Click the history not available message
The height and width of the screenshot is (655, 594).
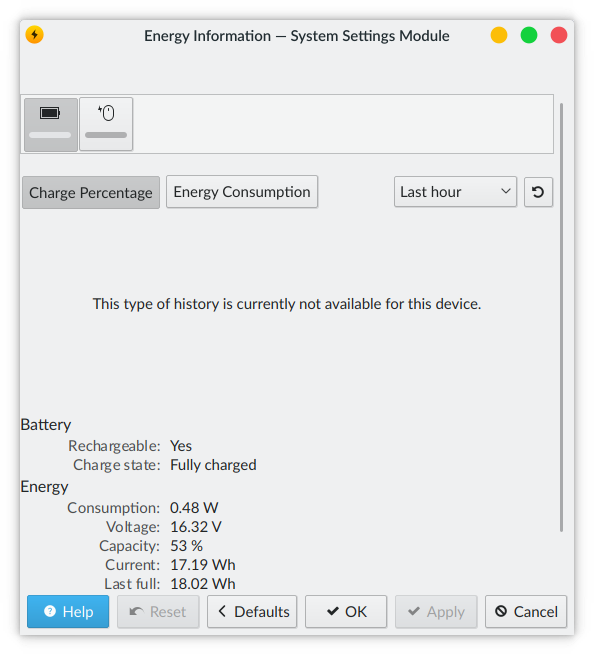(287, 304)
